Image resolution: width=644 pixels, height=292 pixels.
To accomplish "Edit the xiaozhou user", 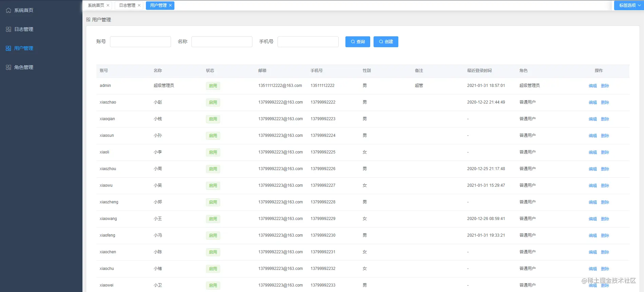I will [593, 169].
